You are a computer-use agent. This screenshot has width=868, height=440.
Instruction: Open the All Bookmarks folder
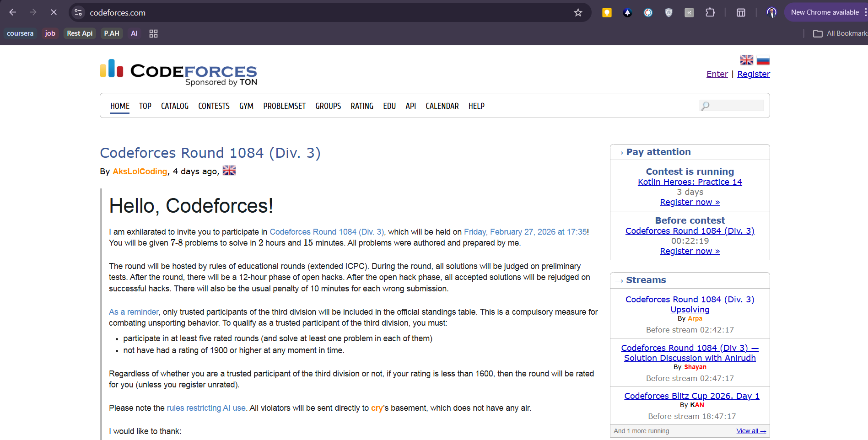click(x=840, y=33)
